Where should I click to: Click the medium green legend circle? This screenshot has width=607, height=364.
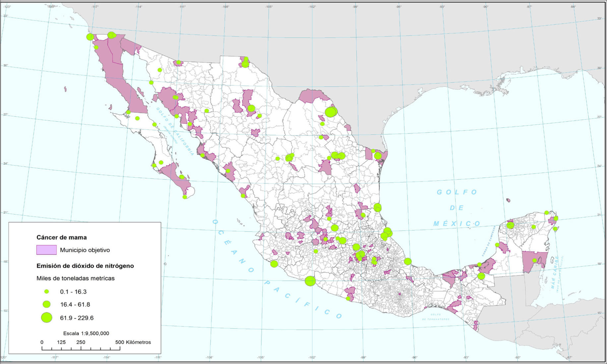pyautogui.click(x=47, y=304)
